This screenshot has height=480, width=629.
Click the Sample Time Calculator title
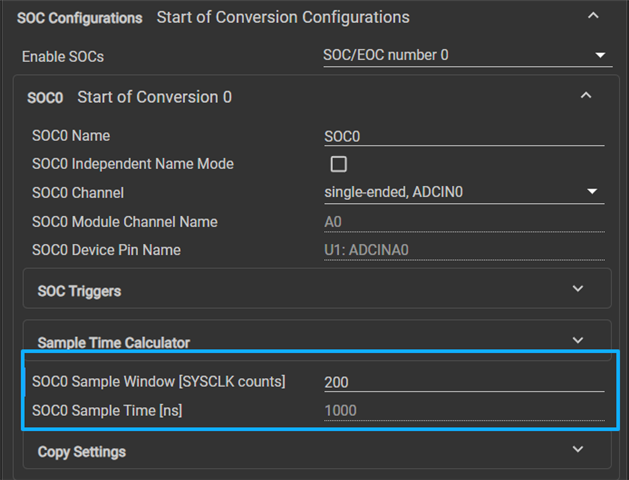pos(114,343)
